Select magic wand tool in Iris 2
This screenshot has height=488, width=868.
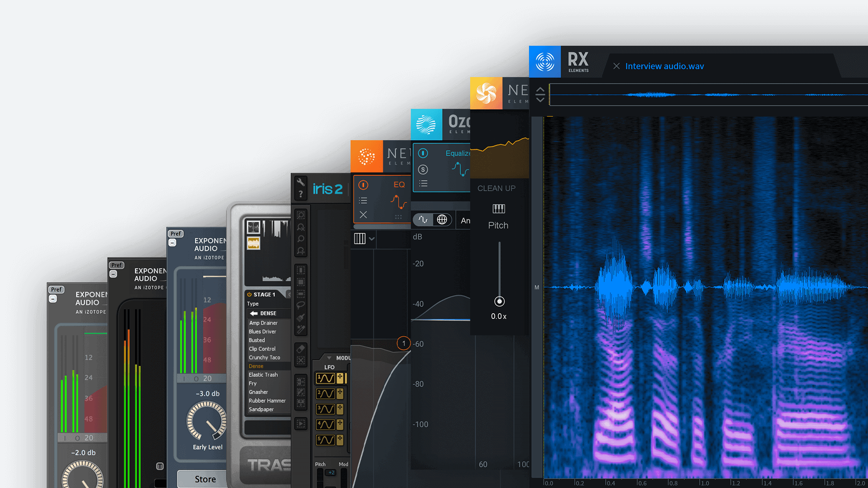coord(300,330)
